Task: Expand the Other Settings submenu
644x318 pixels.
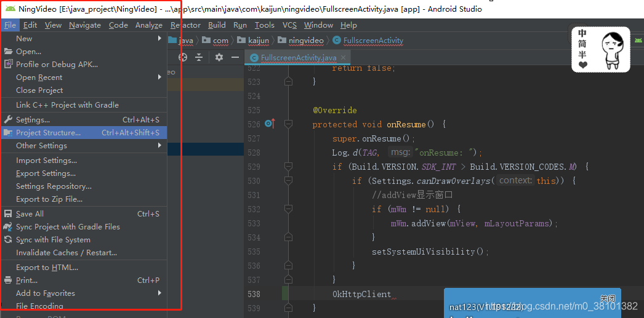Action: [84, 146]
